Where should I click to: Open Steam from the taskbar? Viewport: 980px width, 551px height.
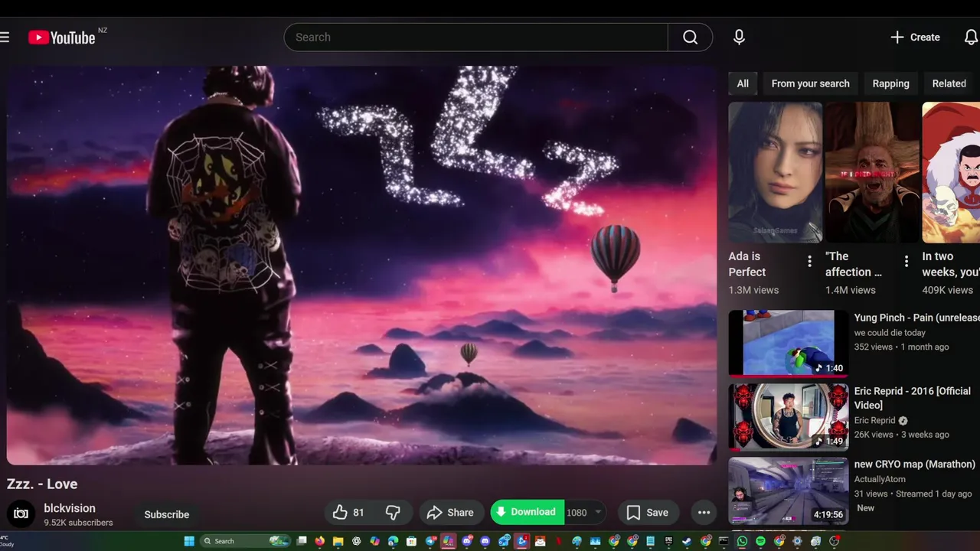687,541
